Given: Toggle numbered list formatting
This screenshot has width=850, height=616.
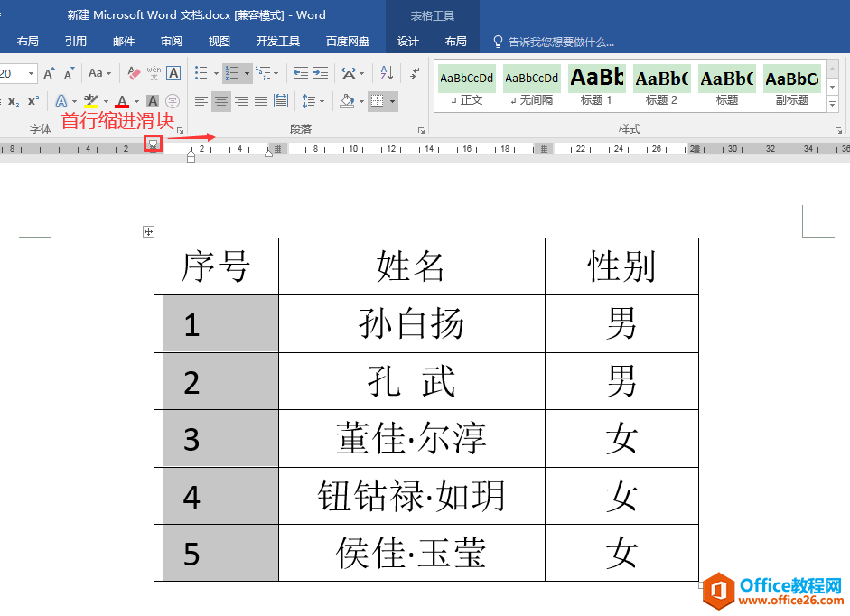Looking at the screenshot, I should (232, 73).
